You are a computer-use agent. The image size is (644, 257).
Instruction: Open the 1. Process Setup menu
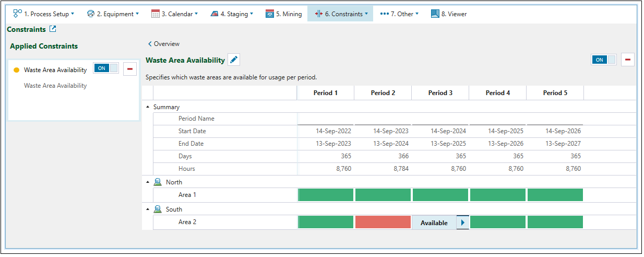click(44, 14)
